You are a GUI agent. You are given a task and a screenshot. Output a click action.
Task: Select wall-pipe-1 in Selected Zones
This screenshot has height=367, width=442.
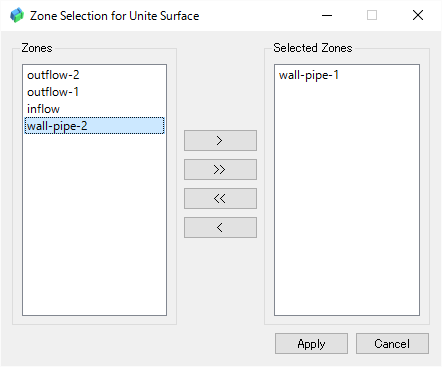pos(347,75)
